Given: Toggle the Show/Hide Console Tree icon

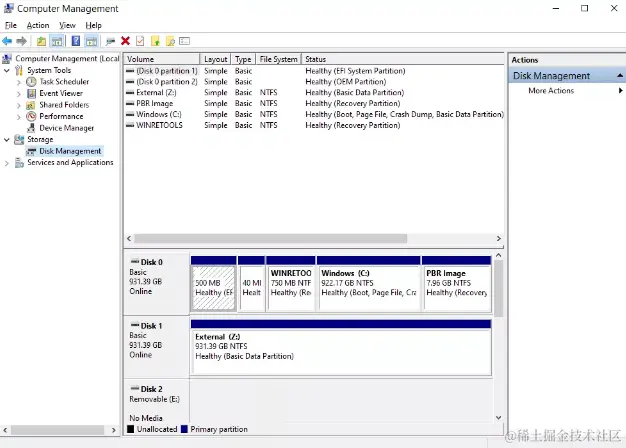Looking at the screenshot, I should pos(57,41).
